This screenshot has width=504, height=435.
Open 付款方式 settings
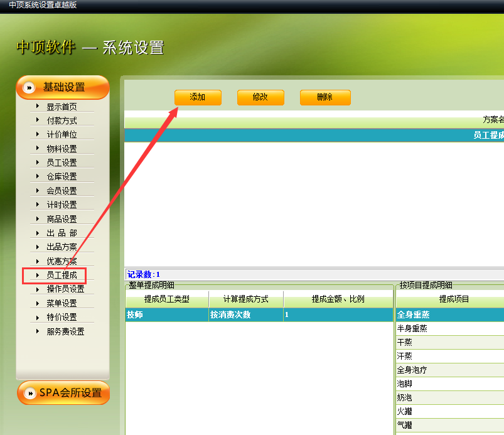(62, 121)
